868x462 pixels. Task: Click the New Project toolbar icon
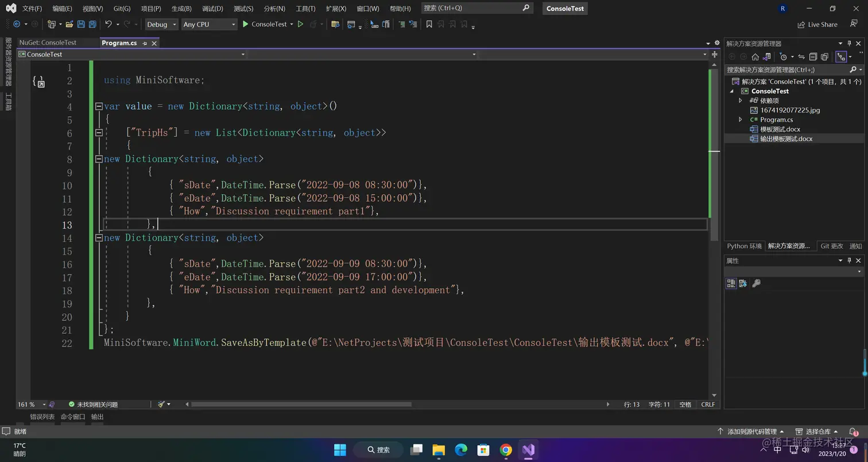(x=52, y=24)
